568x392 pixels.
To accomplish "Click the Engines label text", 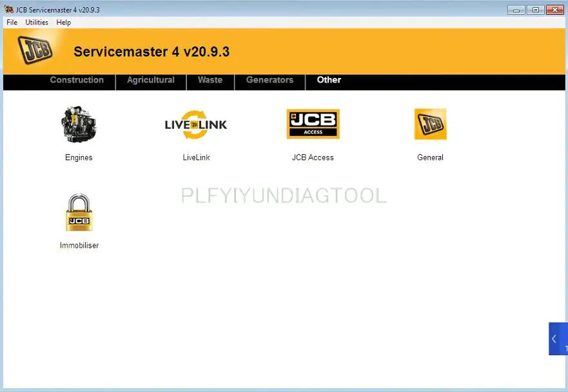I will (79, 157).
